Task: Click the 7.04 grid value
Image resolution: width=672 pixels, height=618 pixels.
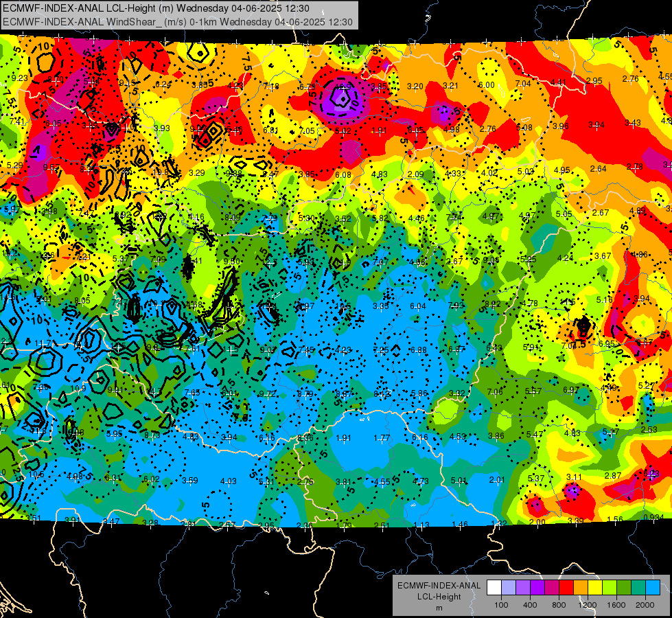Action: pyautogui.click(x=523, y=83)
